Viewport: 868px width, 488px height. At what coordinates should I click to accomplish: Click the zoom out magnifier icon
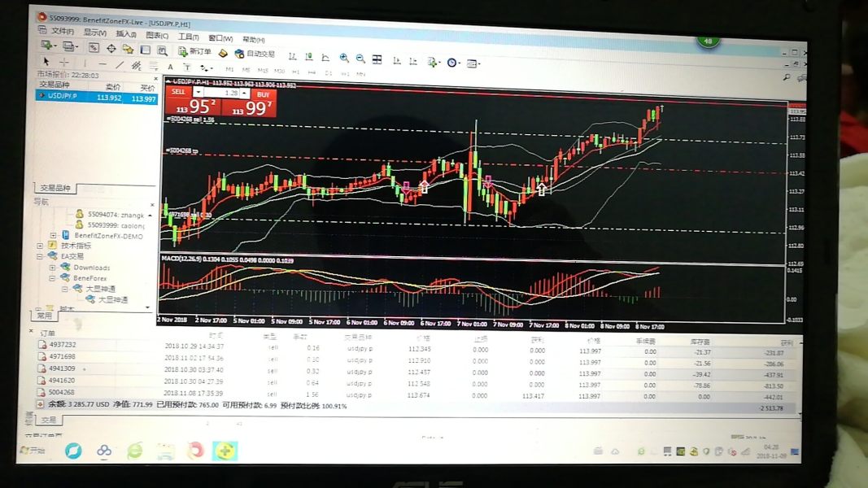(x=360, y=59)
